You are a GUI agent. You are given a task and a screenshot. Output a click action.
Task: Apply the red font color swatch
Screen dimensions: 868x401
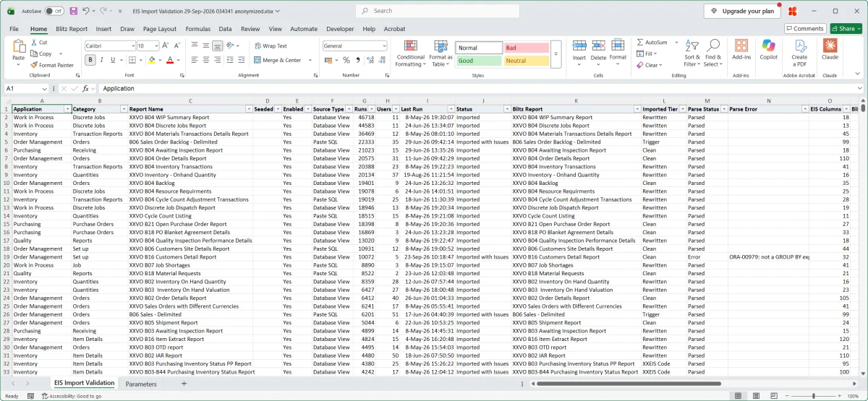pos(170,60)
